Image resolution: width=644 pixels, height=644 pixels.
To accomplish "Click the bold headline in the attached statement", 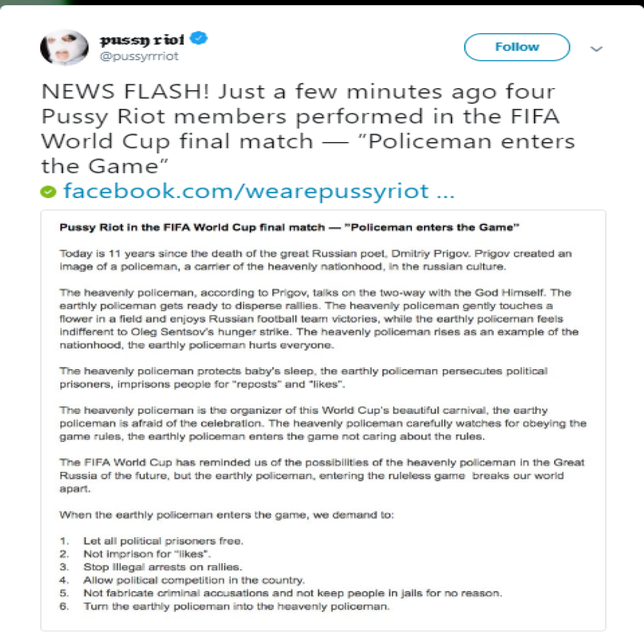I will pyautogui.click(x=289, y=227).
